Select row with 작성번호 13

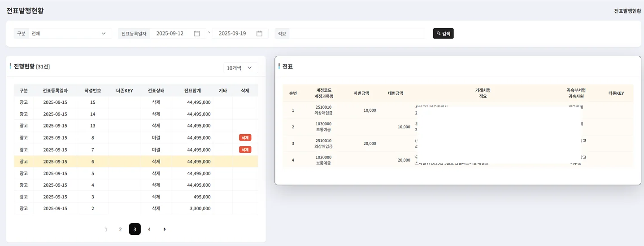136,126
